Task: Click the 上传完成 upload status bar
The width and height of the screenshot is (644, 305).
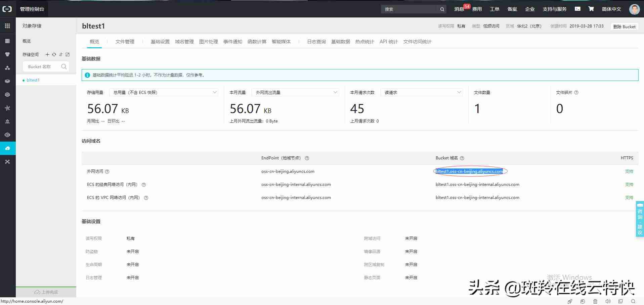Action: coord(46,292)
